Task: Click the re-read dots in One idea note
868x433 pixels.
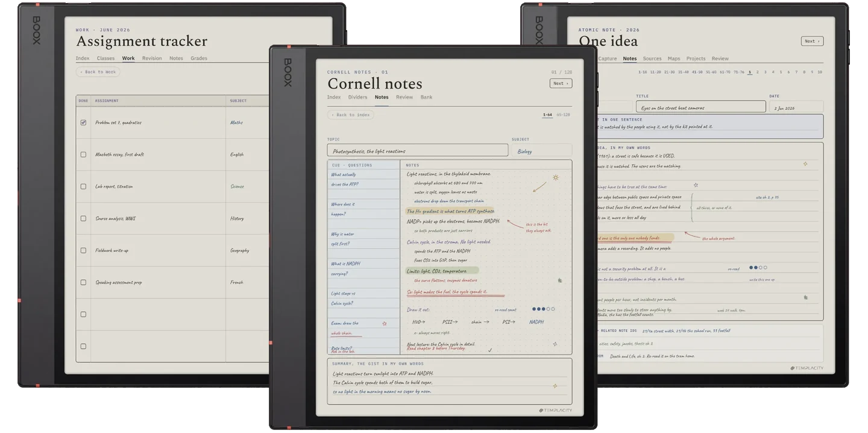Action: coord(758,268)
